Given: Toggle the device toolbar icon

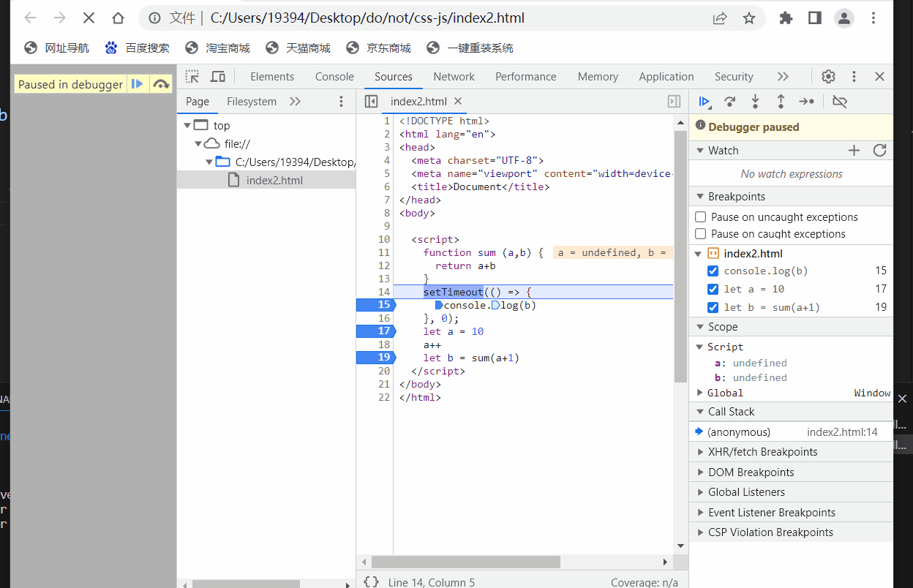Looking at the screenshot, I should [218, 77].
